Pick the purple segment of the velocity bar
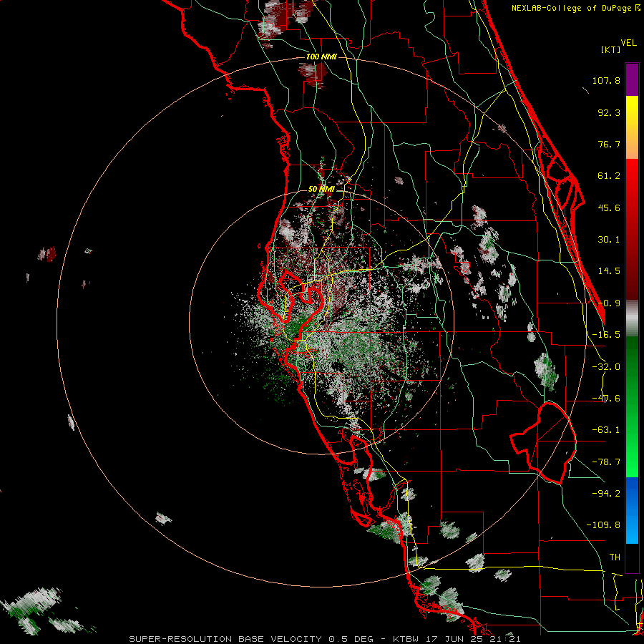The height and width of the screenshot is (644, 644). [x=632, y=79]
